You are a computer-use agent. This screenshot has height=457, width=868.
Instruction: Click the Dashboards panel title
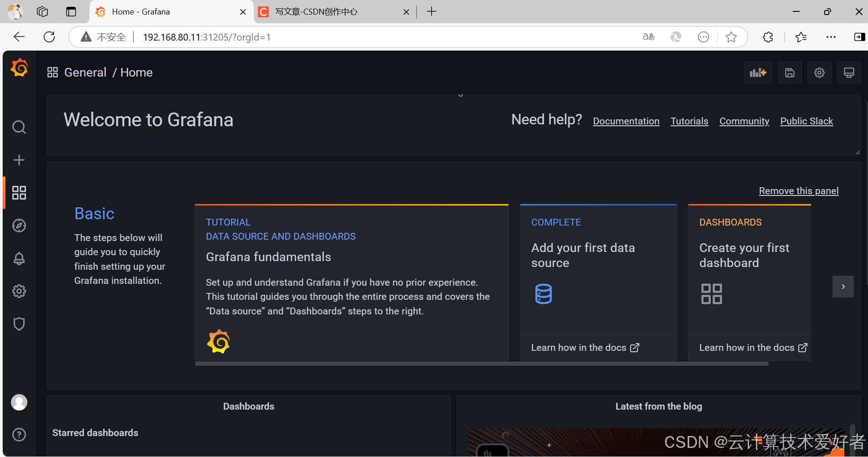248,406
